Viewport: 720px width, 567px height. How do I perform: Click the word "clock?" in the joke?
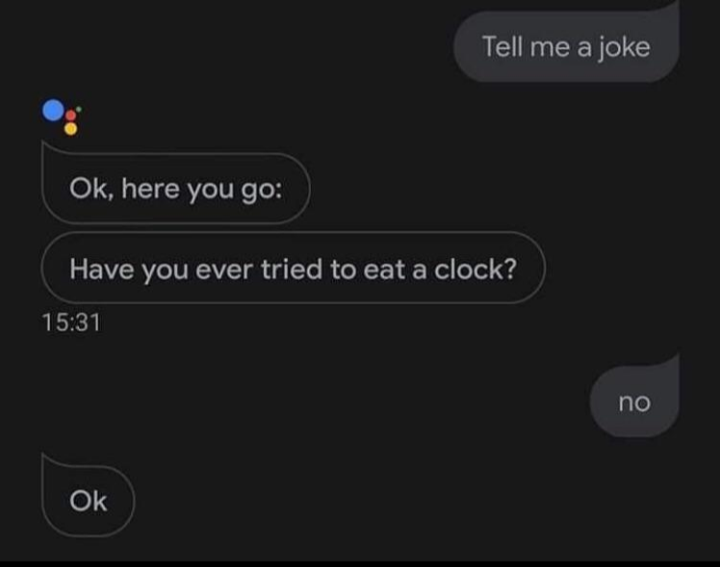click(x=476, y=269)
